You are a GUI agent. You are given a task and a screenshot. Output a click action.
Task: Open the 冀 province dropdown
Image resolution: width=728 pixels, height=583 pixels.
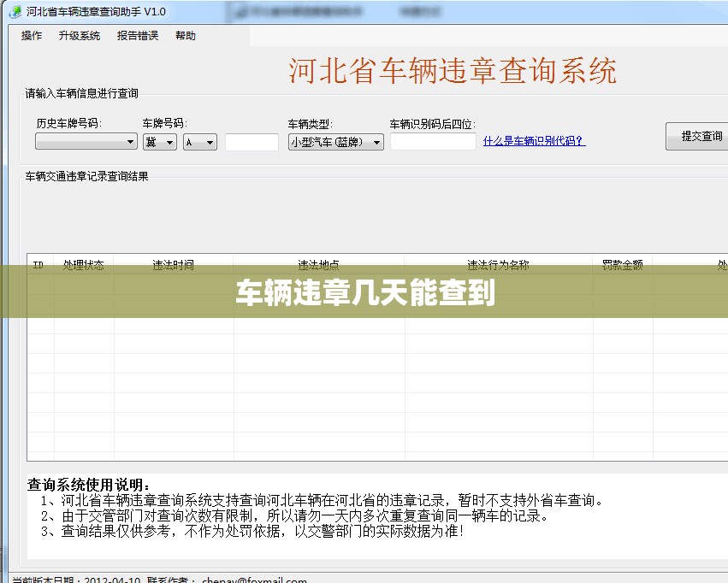tap(160, 142)
